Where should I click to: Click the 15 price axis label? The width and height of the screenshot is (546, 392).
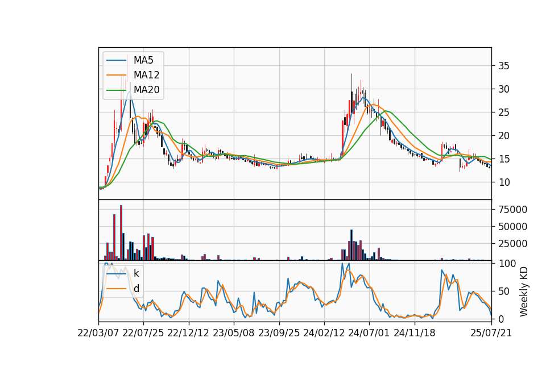[x=504, y=159]
